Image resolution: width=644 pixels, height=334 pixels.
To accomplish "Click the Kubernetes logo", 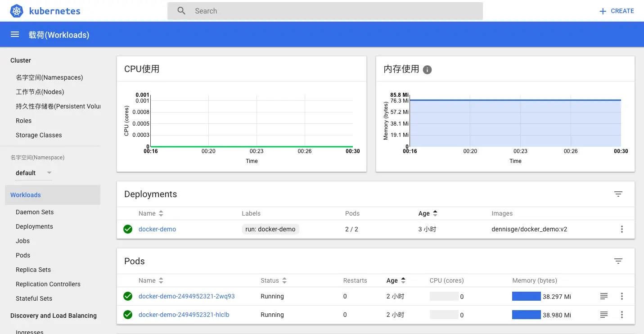I will [16, 10].
